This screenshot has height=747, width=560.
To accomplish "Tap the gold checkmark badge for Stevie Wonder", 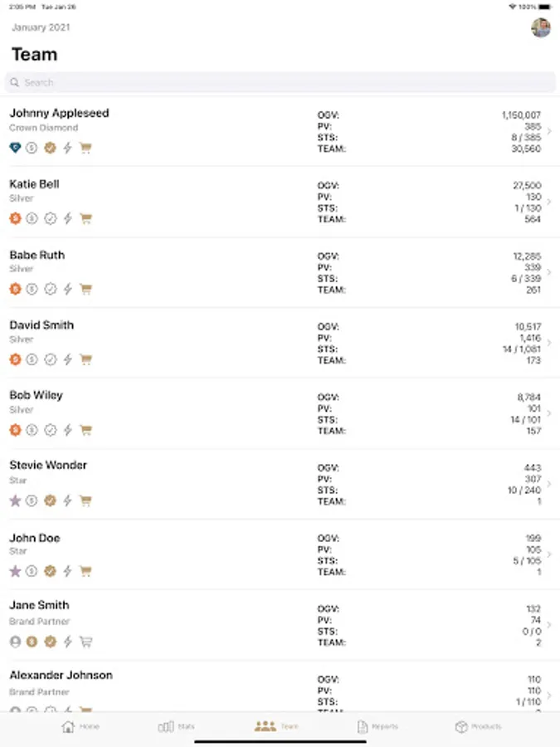I will point(50,500).
